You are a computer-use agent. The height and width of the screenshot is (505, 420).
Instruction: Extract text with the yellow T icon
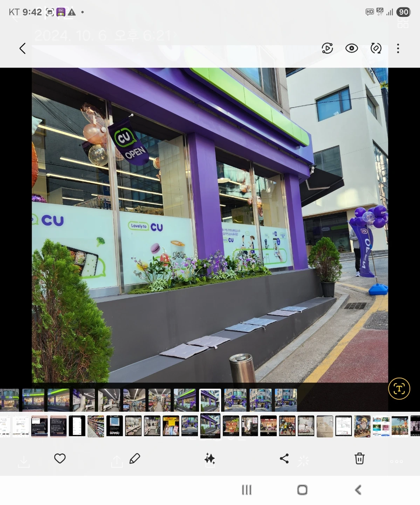tap(399, 389)
